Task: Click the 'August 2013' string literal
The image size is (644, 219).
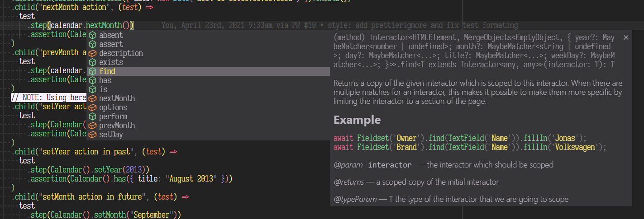Action: 195,179
